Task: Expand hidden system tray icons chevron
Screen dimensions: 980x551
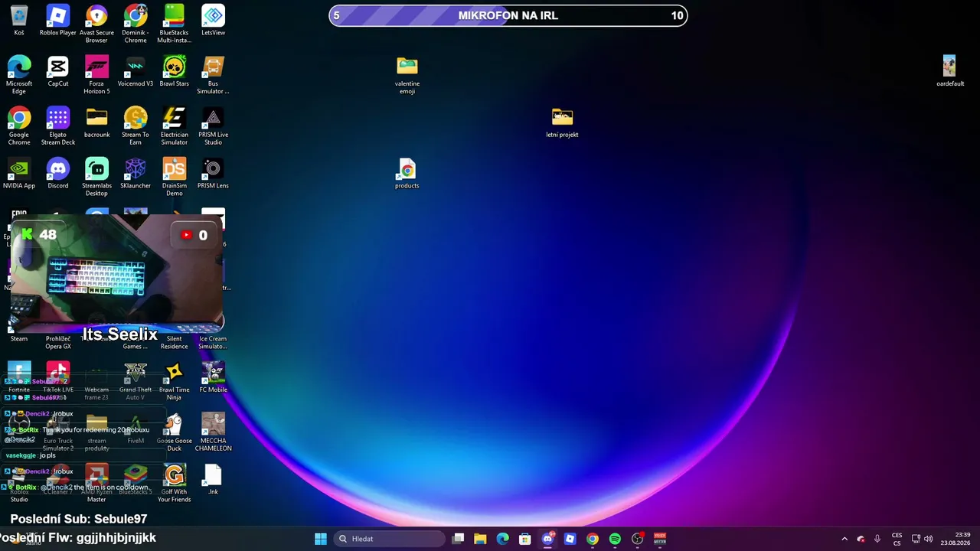Action: [844, 539]
